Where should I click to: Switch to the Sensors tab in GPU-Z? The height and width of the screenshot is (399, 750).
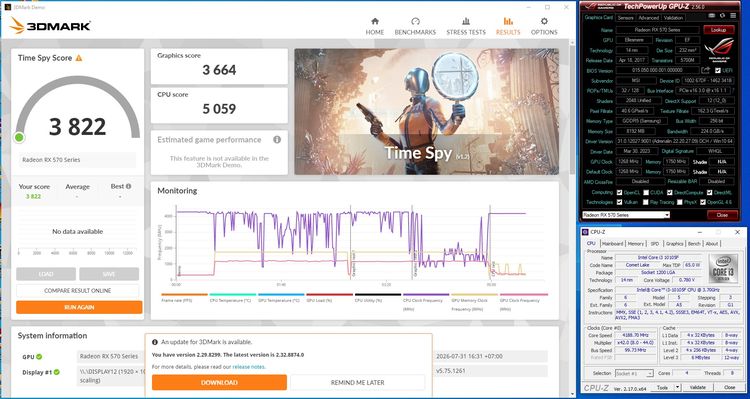(x=625, y=18)
